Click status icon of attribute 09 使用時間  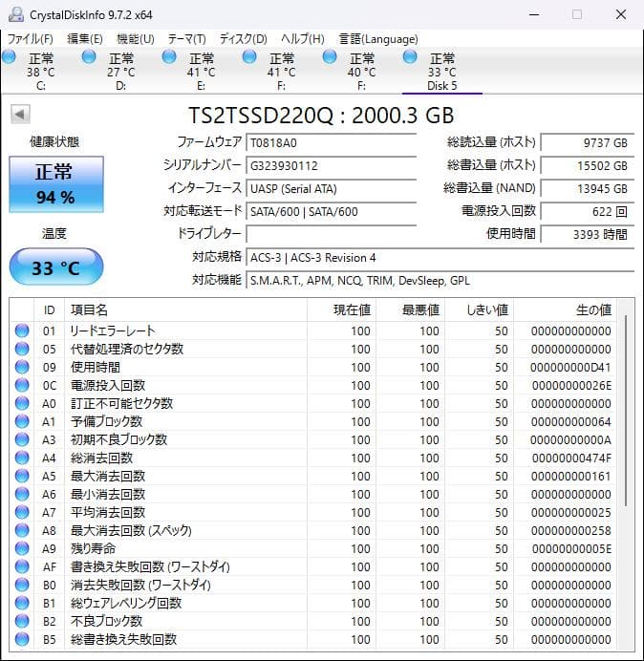pyautogui.click(x=22, y=367)
